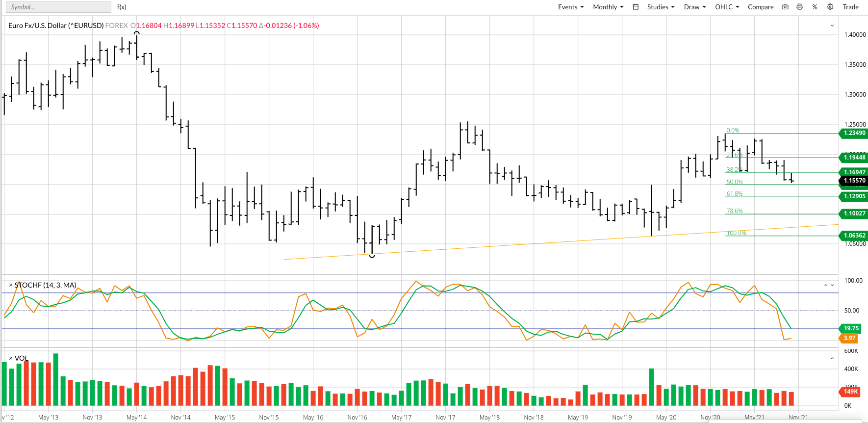
Task: Toggle the percent scale icon
Action: point(815,7)
